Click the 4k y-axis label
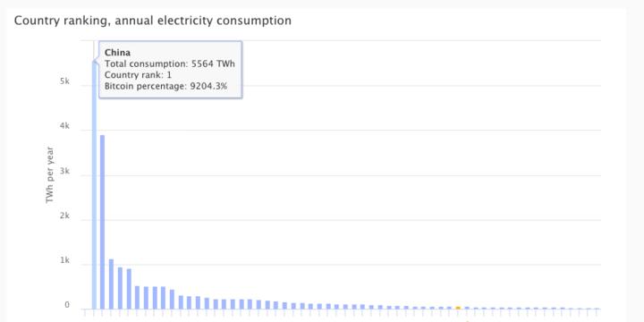 click(x=64, y=126)
